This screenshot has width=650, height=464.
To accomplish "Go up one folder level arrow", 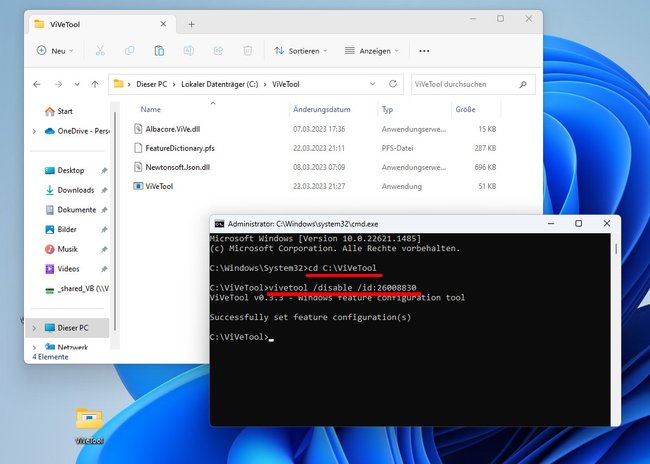I will (x=95, y=84).
